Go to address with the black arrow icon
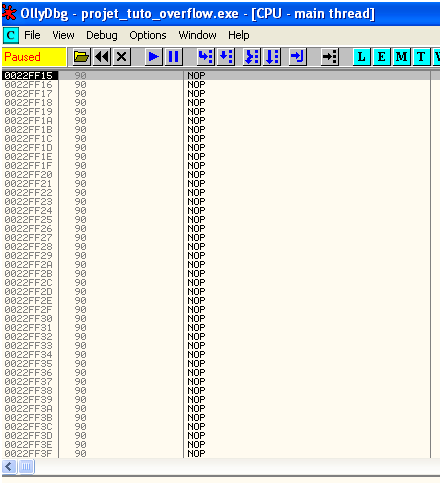Screen dimensions: 442x485 330,57
